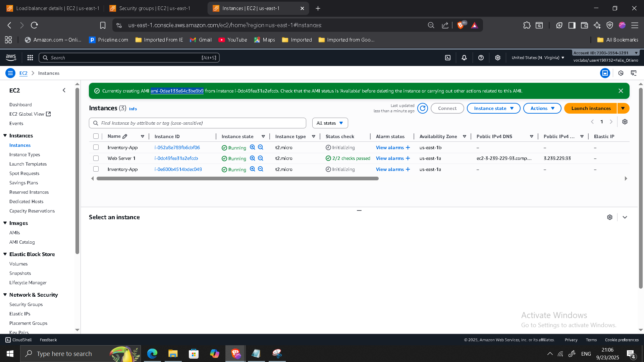Dismiss the green AMI creation banner
The image size is (644, 362).
(x=621, y=91)
